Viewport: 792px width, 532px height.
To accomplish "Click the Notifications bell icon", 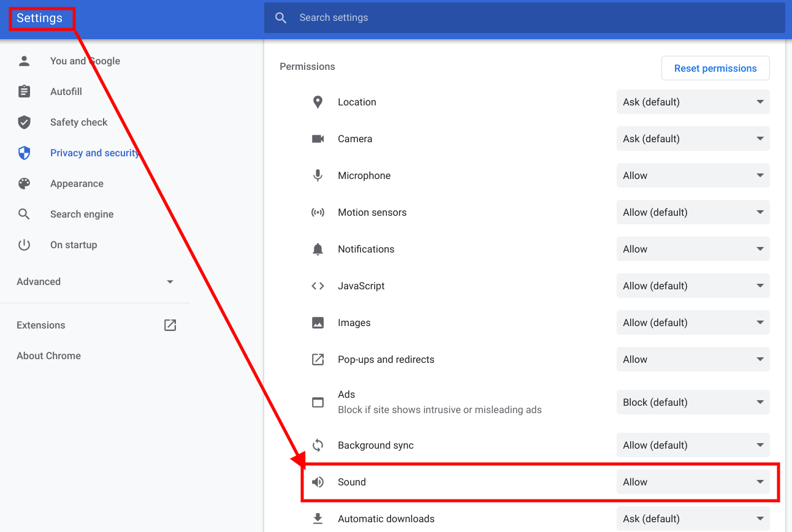I will coord(318,249).
